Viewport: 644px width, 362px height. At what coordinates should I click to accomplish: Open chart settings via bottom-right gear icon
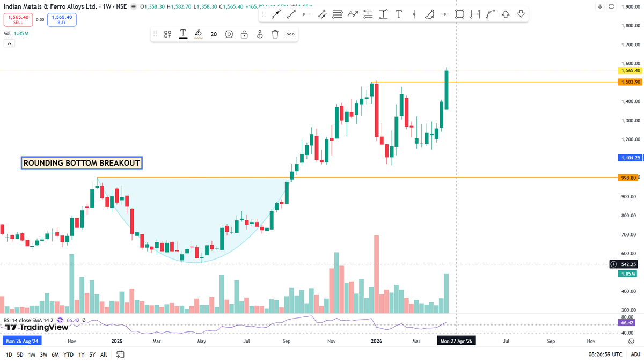coord(632,342)
